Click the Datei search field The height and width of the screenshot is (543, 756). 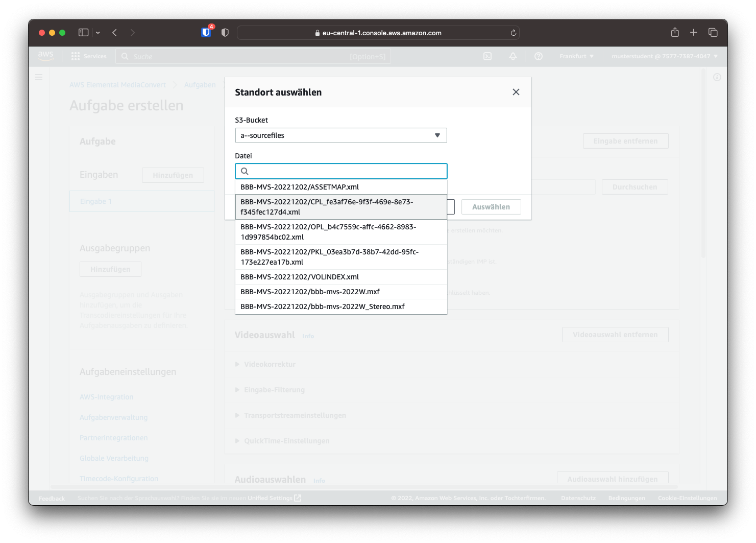(x=341, y=171)
